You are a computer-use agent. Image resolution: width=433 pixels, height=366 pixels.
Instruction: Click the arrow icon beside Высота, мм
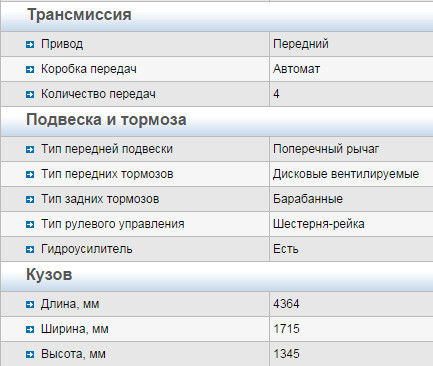tap(30, 354)
